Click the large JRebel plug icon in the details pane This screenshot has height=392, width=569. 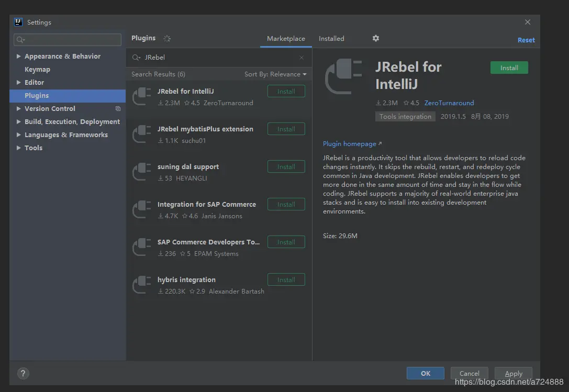pyautogui.click(x=343, y=76)
